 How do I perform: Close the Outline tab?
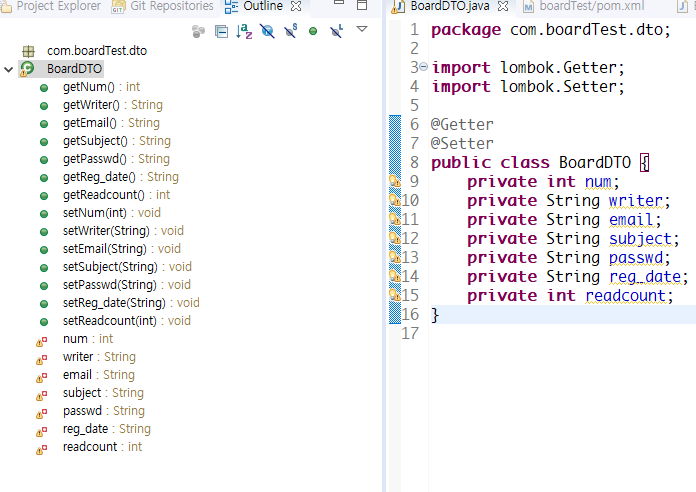(x=296, y=6)
